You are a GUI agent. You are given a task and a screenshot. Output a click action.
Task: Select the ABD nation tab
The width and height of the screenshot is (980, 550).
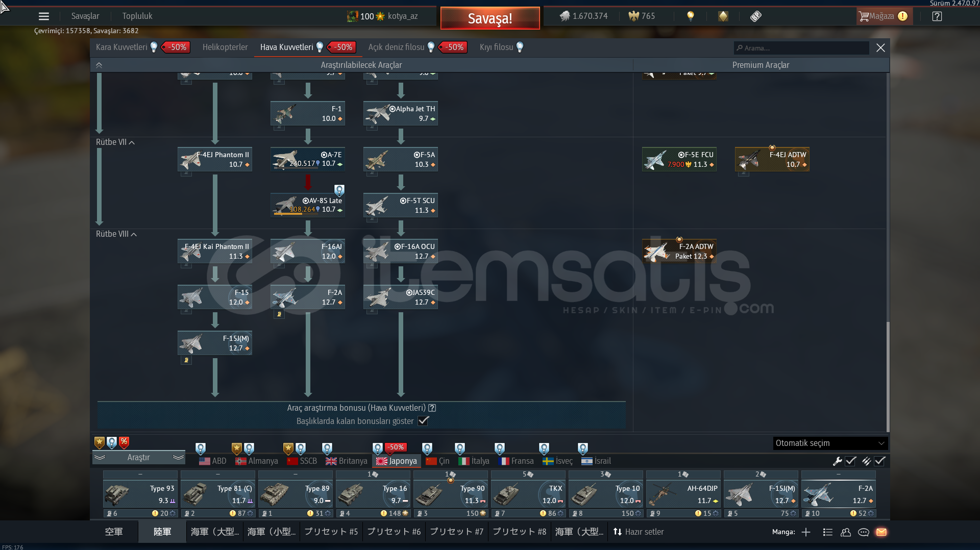[213, 461]
